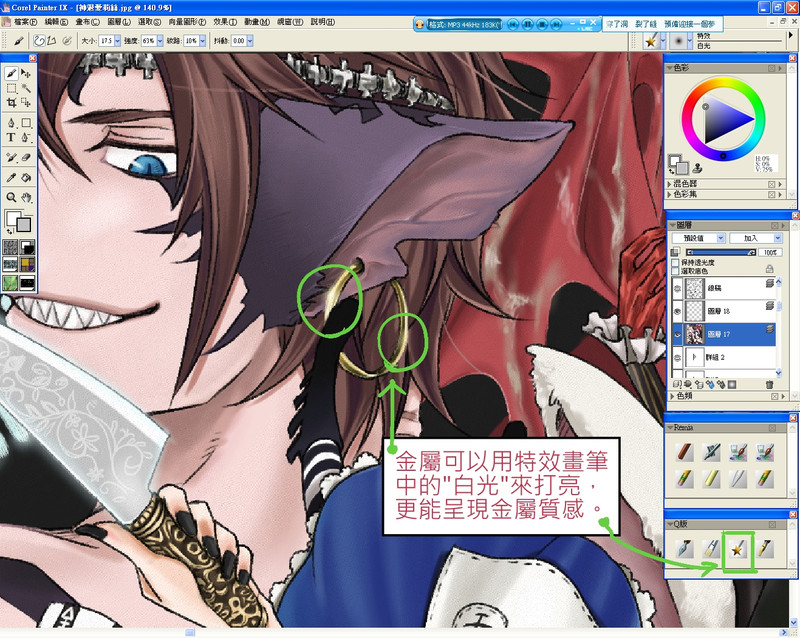This screenshot has width=800, height=638.
Task: Enable 選取底色 checkbox
Action: [676, 271]
